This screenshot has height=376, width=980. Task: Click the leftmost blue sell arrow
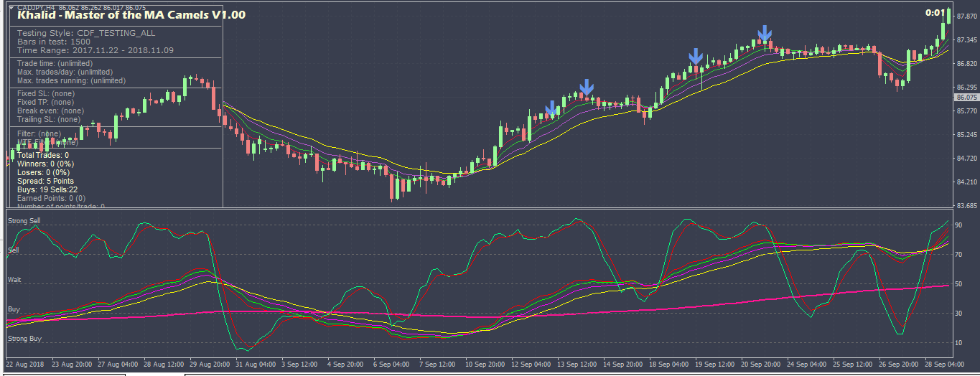tap(551, 108)
